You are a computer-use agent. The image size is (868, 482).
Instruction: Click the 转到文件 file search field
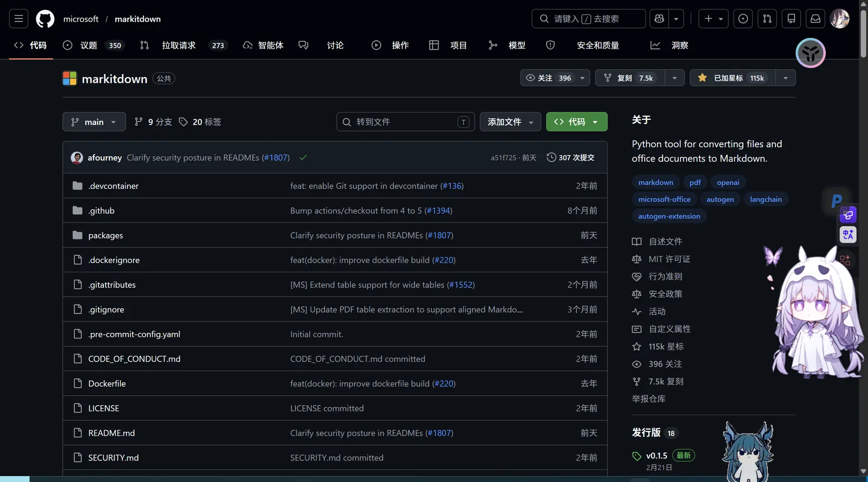406,122
